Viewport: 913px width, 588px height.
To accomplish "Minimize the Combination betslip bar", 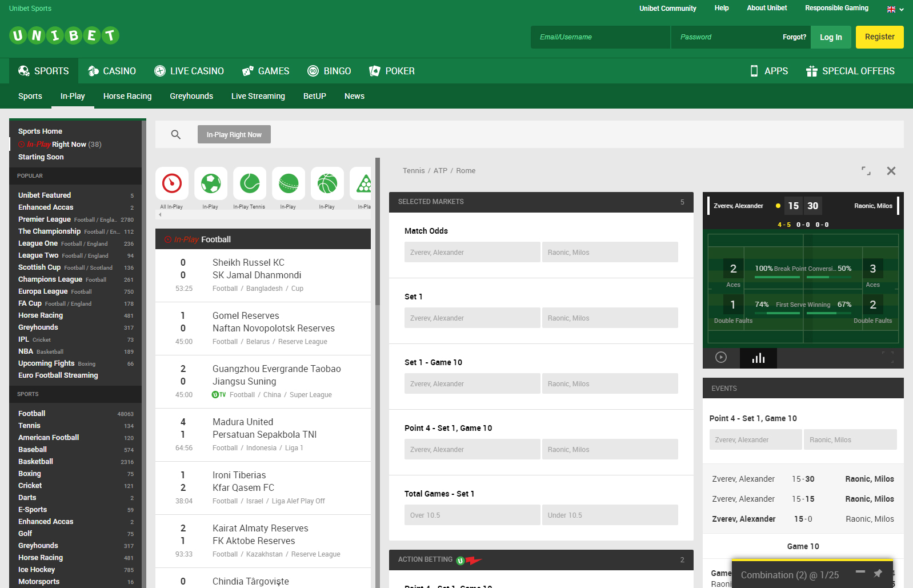I will (x=860, y=572).
